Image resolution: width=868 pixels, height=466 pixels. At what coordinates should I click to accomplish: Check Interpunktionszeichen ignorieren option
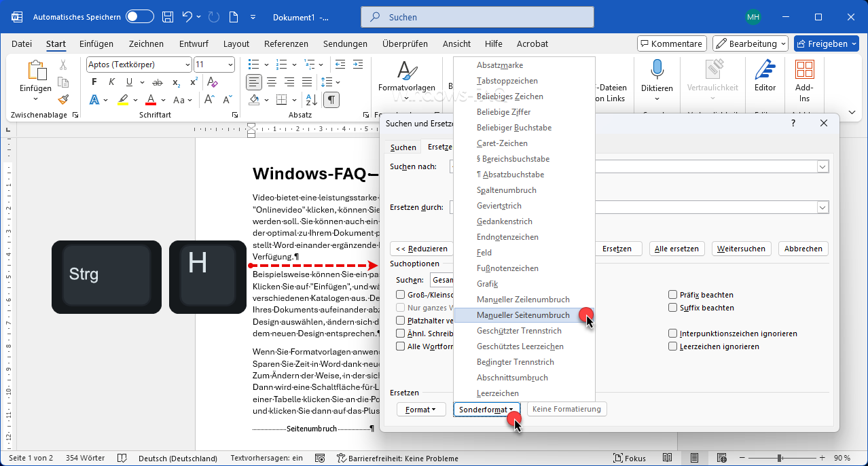tap(673, 334)
